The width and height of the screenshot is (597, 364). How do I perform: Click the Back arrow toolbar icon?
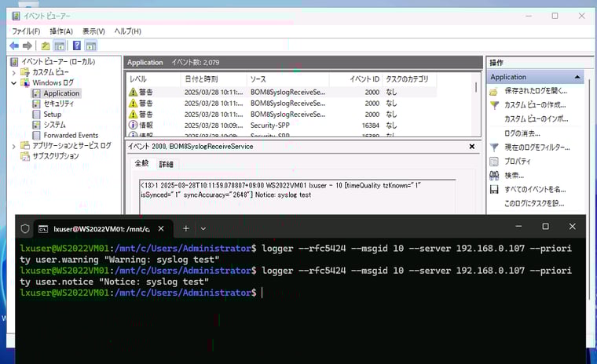14,46
